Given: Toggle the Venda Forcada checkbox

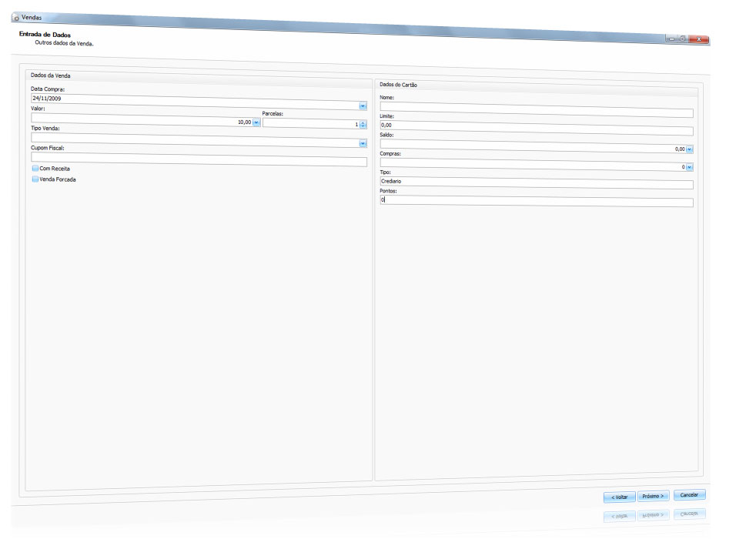Looking at the screenshot, I should [x=35, y=179].
